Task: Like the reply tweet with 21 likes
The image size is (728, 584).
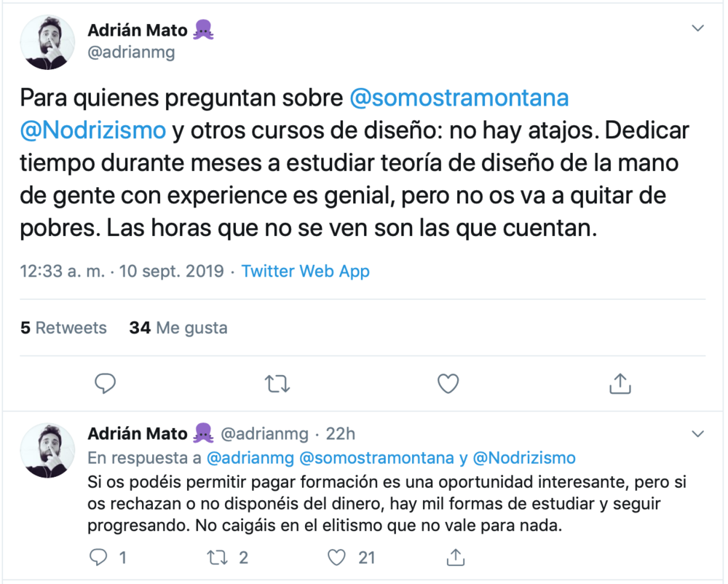Action: coord(336,558)
